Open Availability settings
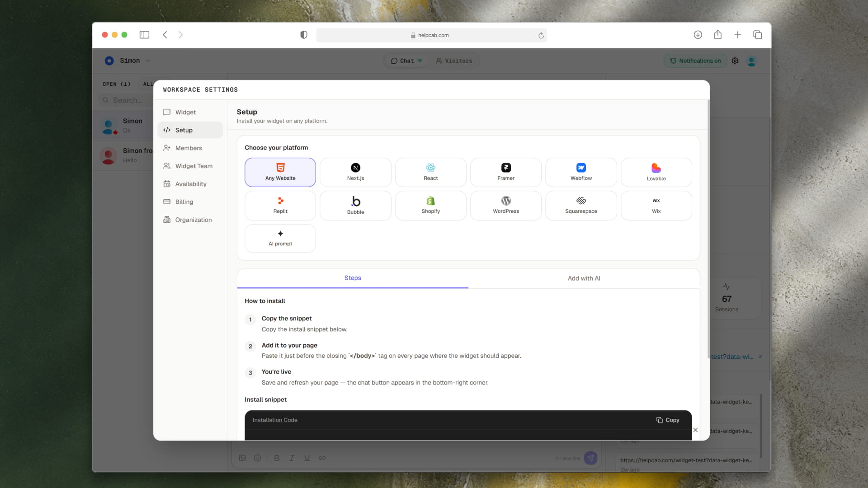 click(x=190, y=184)
